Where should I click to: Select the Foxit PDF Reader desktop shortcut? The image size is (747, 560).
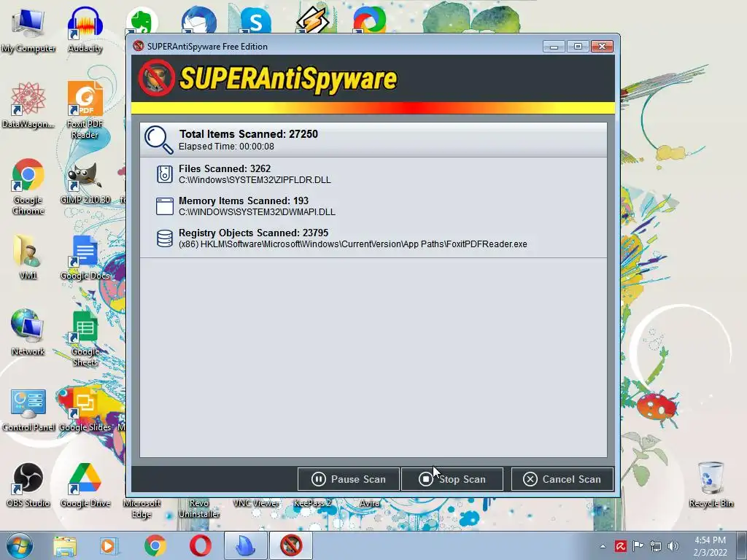point(85,110)
